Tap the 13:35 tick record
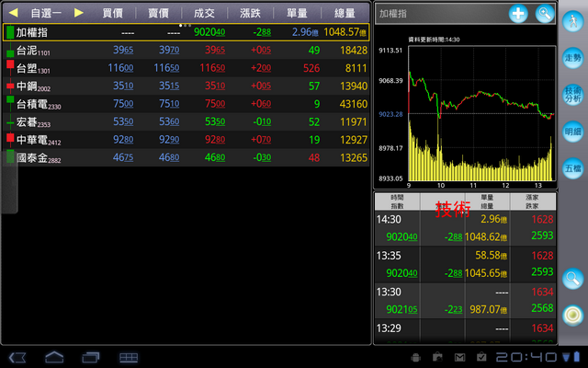The image size is (588, 368). tap(465, 264)
